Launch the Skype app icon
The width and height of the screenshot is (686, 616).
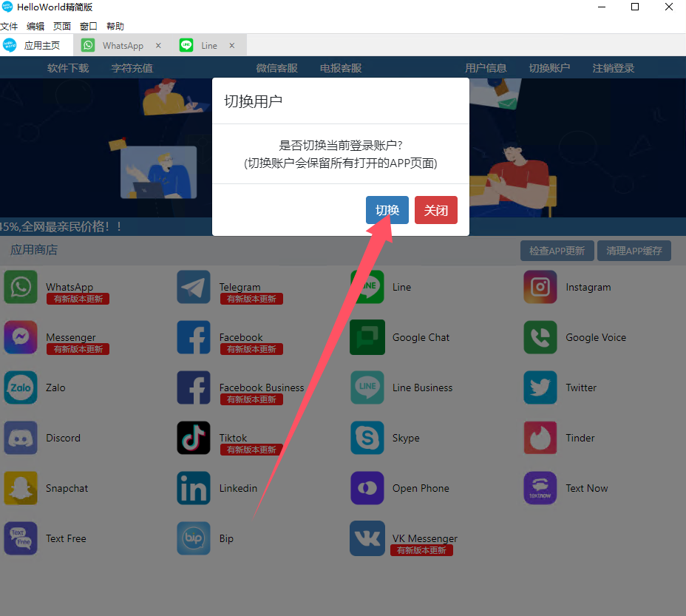pyautogui.click(x=367, y=438)
